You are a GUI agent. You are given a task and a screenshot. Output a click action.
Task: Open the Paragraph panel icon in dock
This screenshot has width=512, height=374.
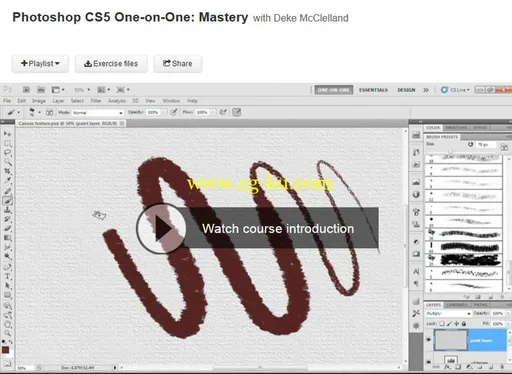(x=416, y=284)
